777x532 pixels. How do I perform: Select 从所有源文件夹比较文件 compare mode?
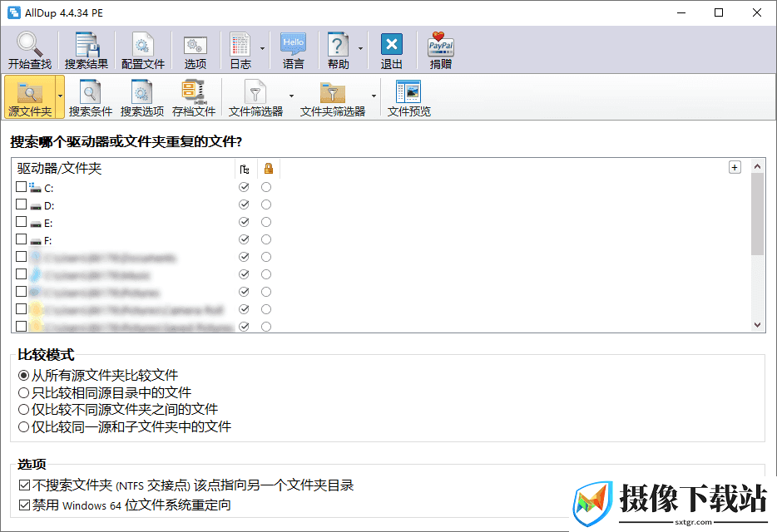coord(98,376)
